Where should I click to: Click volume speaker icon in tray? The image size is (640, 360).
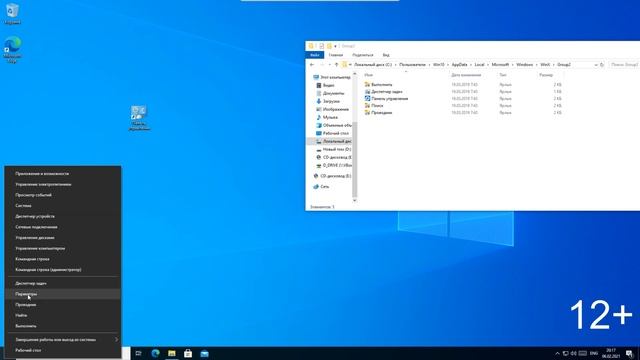pyautogui.click(x=573, y=353)
